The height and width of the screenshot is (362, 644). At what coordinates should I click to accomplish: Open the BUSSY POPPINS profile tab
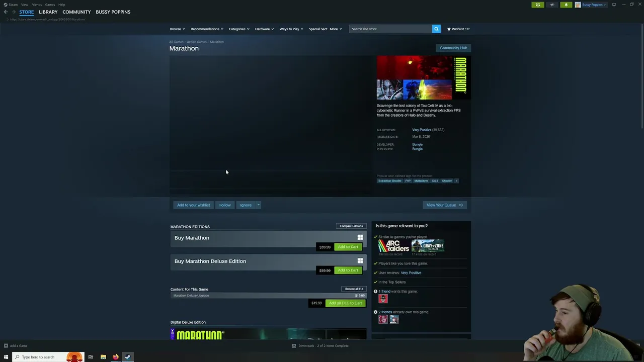[x=113, y=12]
